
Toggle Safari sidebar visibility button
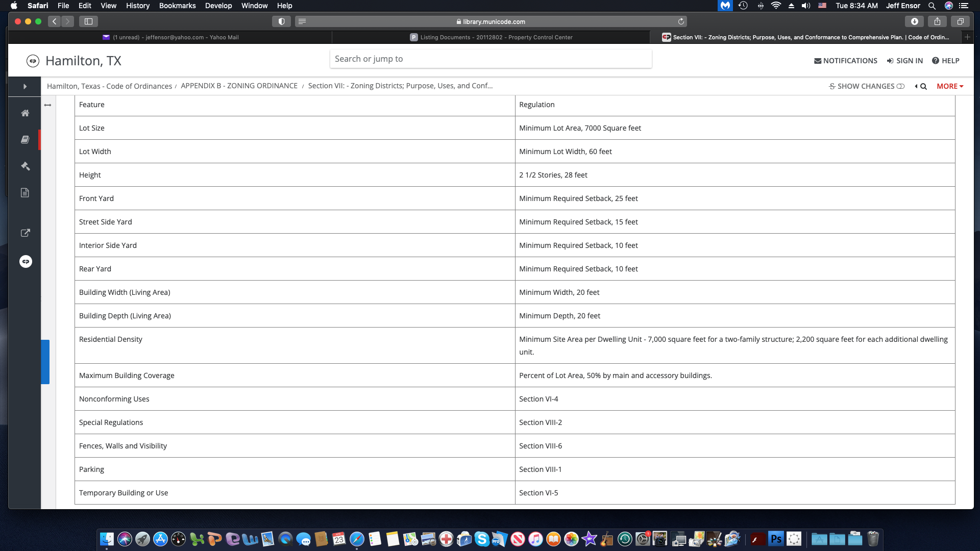(88, 21)
